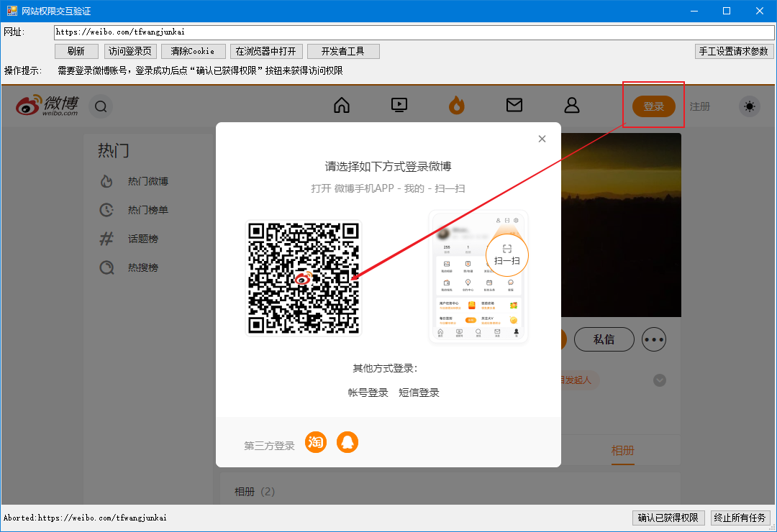
Task: Minimize the 网站权限交互验证 window
Action: (x=694, y=11)
